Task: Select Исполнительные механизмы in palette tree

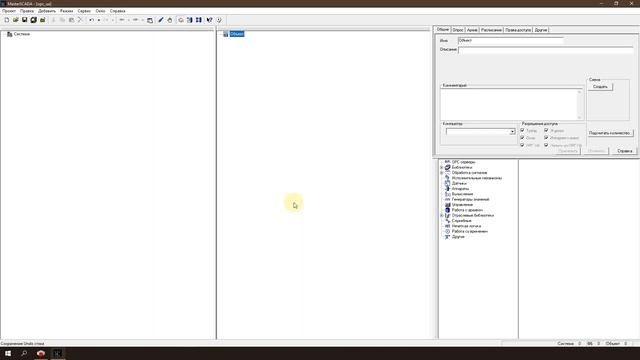Action: coord(477,178)
